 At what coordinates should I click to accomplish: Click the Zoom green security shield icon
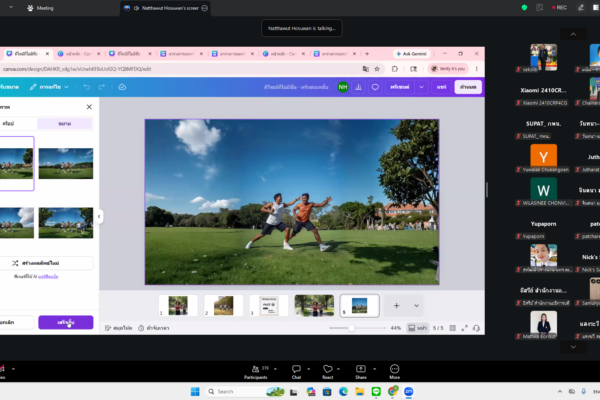tap(524, 8)
